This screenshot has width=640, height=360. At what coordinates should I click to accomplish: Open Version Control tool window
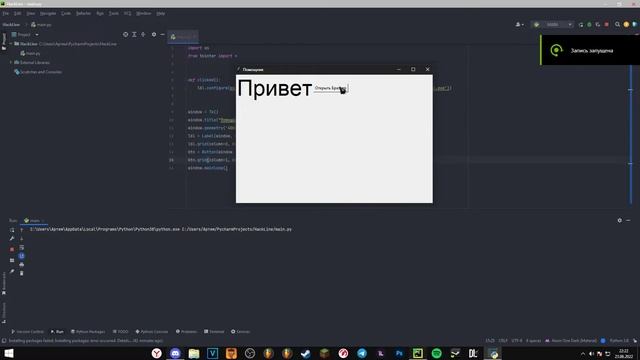tap(27, 331)
